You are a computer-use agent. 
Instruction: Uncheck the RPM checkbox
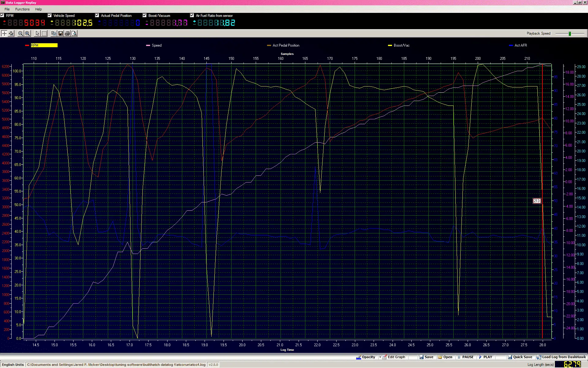coord(2,15)
